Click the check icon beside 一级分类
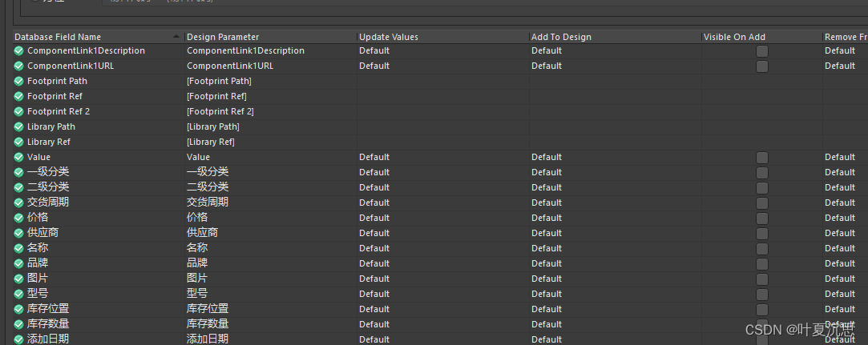 pos(19,172)
